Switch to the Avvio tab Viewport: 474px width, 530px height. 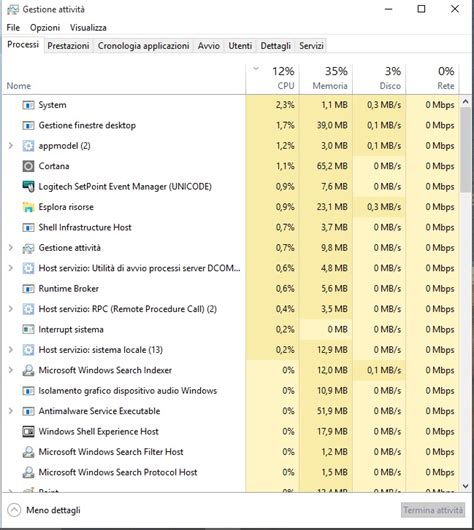(209, 46)
